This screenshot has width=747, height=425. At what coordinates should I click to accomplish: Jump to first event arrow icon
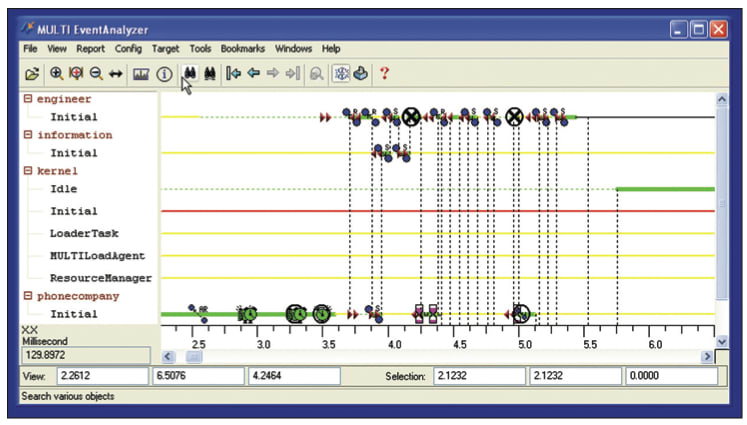233,73
